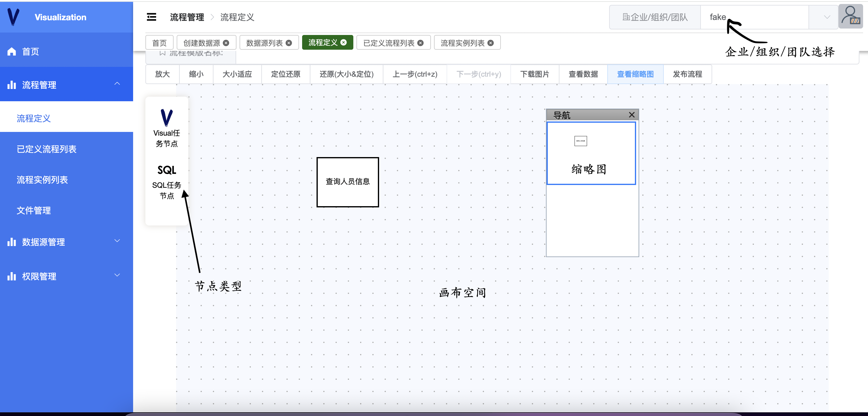Click the 查看数据 button

pos(583,74)
